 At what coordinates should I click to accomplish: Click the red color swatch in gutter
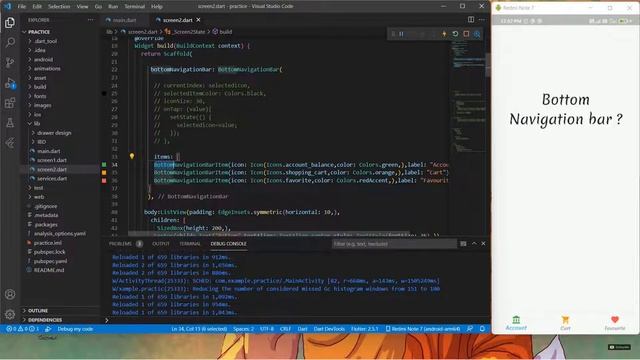point(104,180)
